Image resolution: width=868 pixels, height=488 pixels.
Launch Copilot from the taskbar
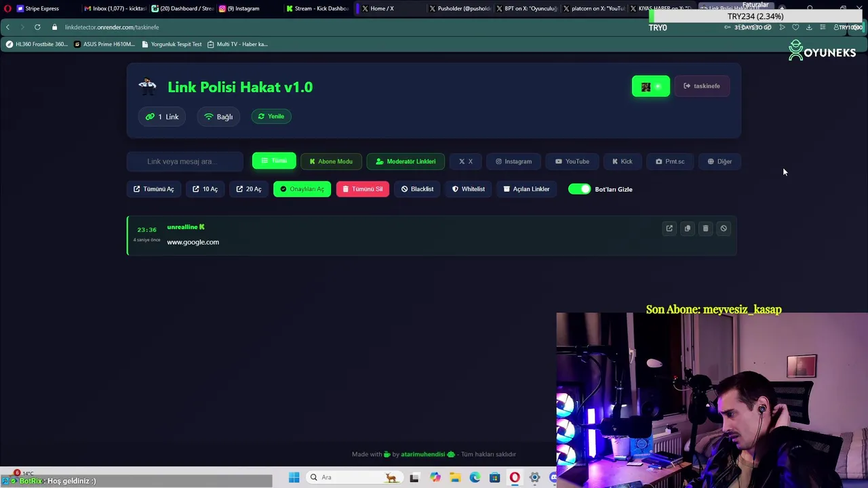435,477
